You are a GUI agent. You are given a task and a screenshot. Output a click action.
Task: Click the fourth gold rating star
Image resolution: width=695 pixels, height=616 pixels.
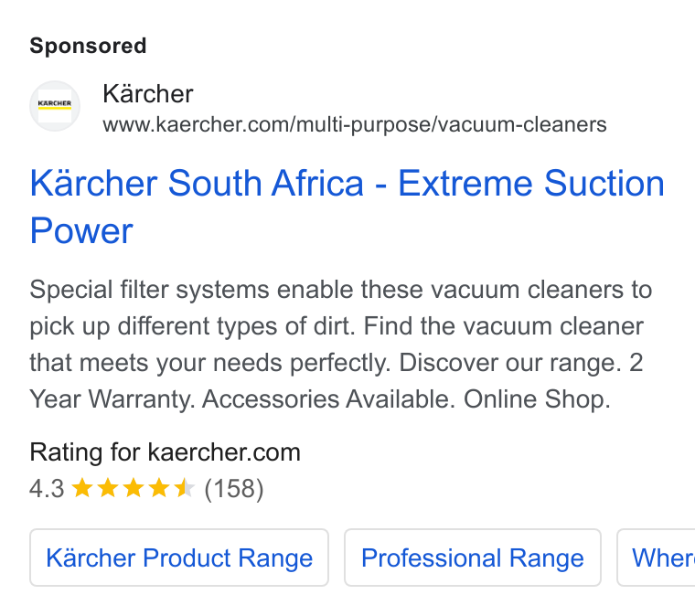(159, 488)
